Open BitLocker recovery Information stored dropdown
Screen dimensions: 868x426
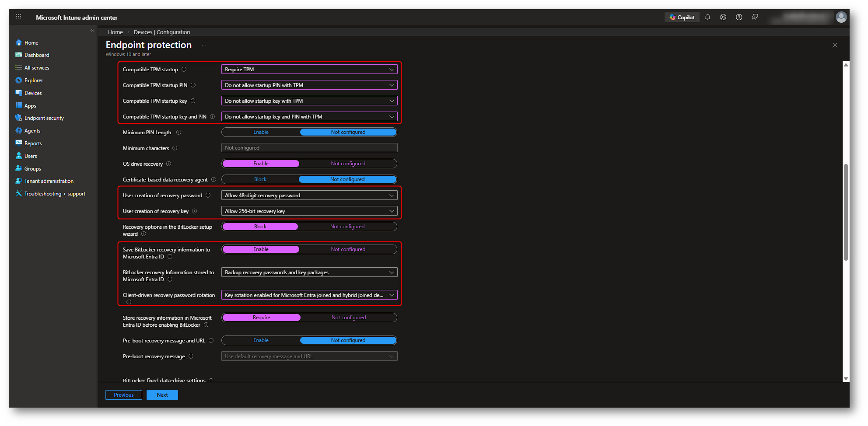click(309, 272)
